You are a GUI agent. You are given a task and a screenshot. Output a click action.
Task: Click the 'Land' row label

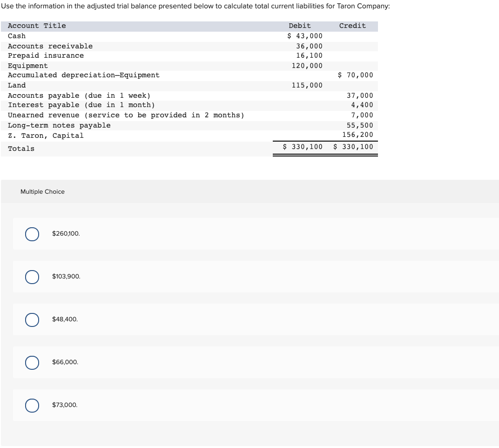17,85
